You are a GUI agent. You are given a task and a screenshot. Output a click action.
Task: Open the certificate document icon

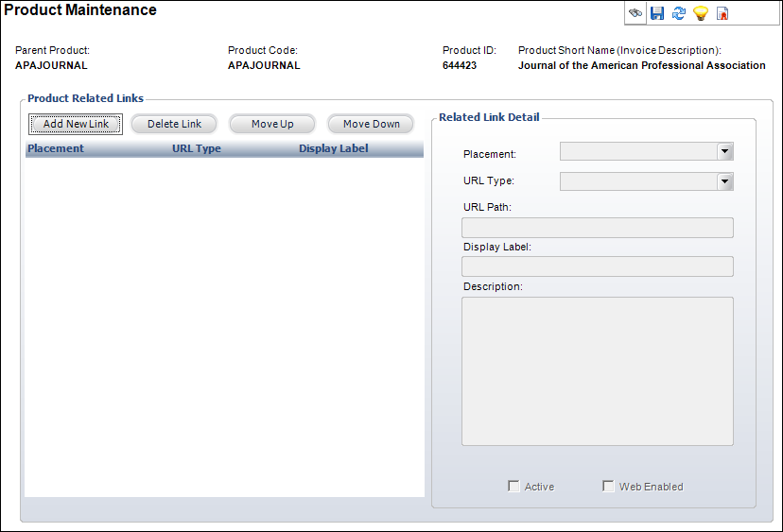722,13
